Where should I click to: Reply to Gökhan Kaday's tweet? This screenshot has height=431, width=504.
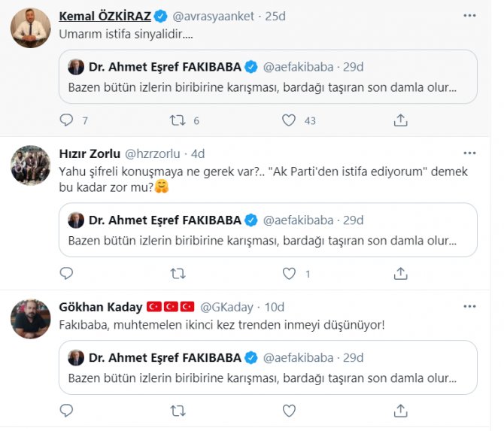tap(66, 411)
